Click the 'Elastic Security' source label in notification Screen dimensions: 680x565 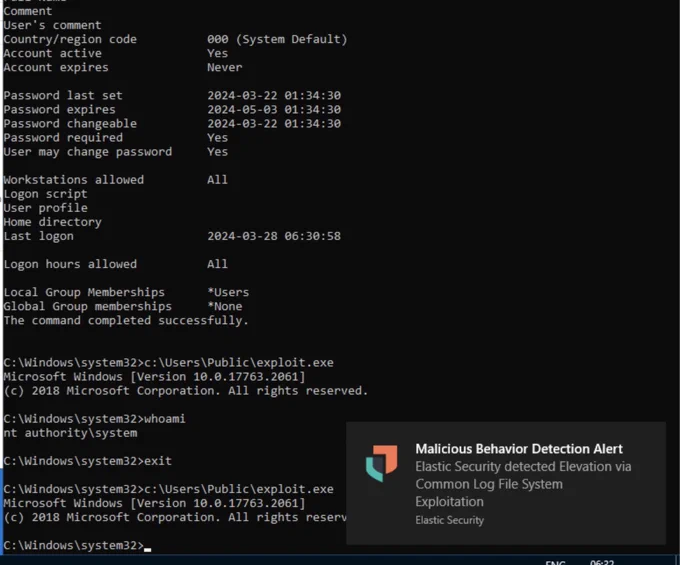(449, 520)
